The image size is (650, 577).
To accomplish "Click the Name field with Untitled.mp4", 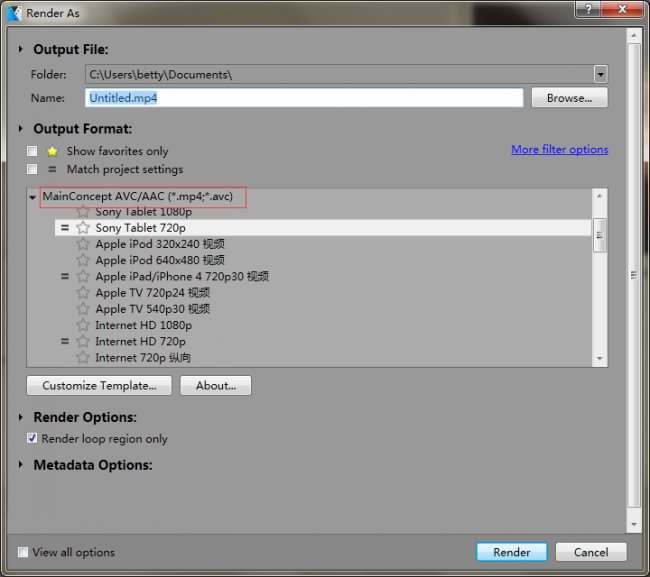I will pyautogui.click(x=304, y=98).
